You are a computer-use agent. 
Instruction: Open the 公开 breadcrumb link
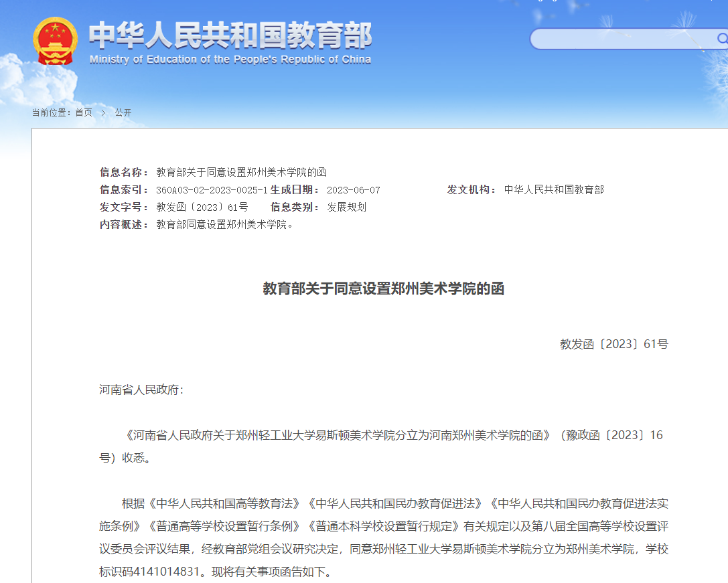point(123,112)
